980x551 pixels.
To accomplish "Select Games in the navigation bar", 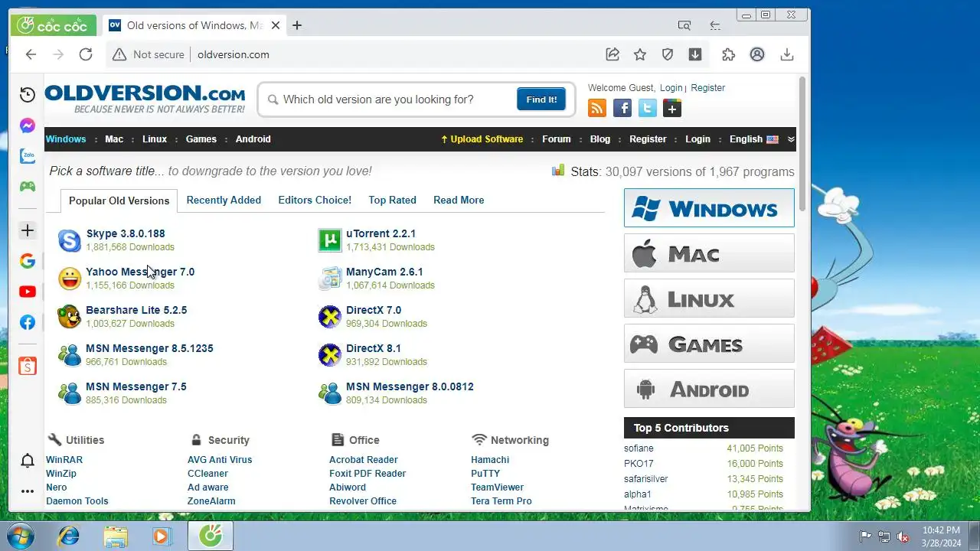I will point(201,139).
